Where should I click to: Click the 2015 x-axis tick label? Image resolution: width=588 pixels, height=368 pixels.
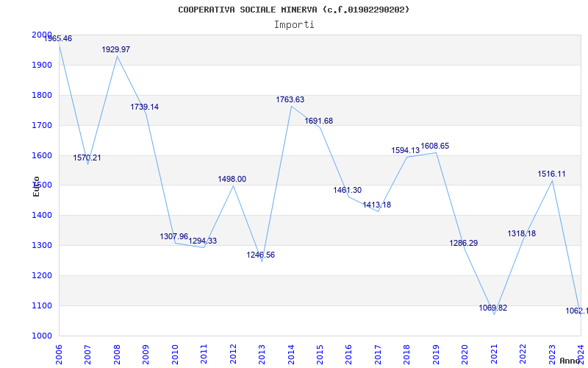[x=320, y=354]
